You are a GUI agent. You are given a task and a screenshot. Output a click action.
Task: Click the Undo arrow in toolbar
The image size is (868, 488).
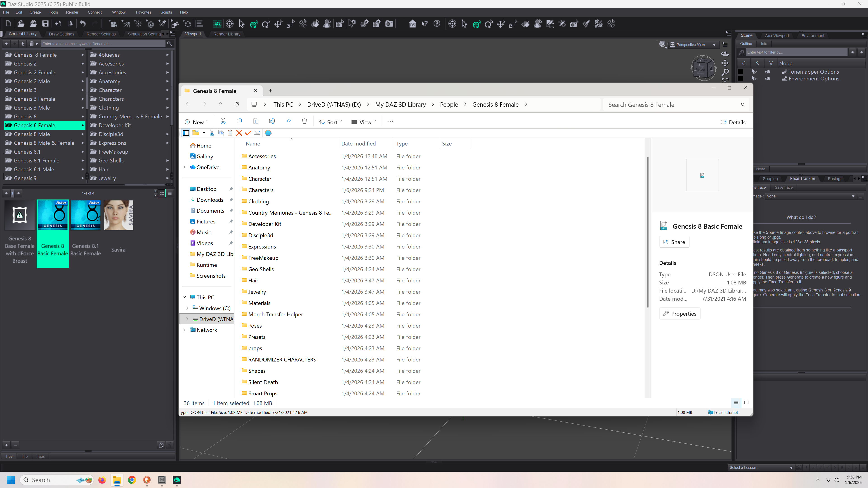[x=83, y=23]
